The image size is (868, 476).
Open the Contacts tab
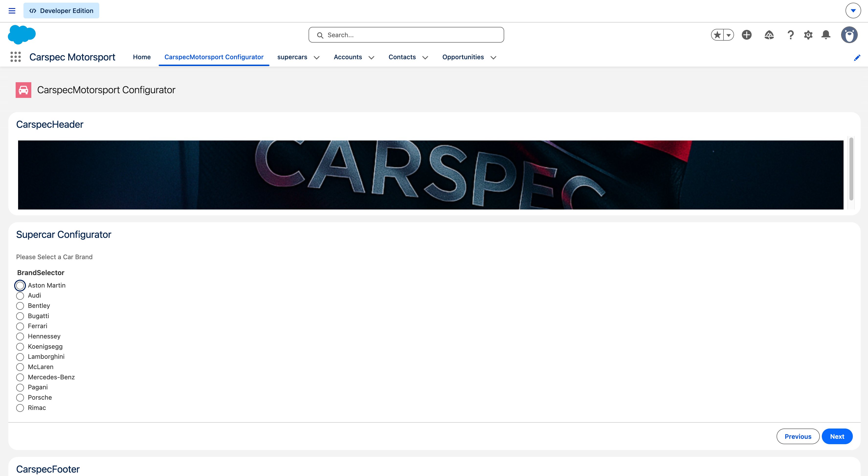(x=402, y=57)
